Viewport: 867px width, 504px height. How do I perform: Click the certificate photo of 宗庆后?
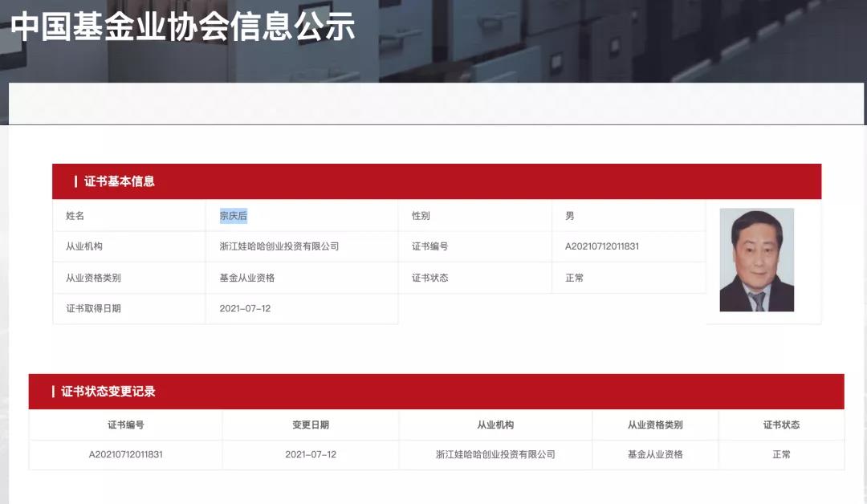756,260
